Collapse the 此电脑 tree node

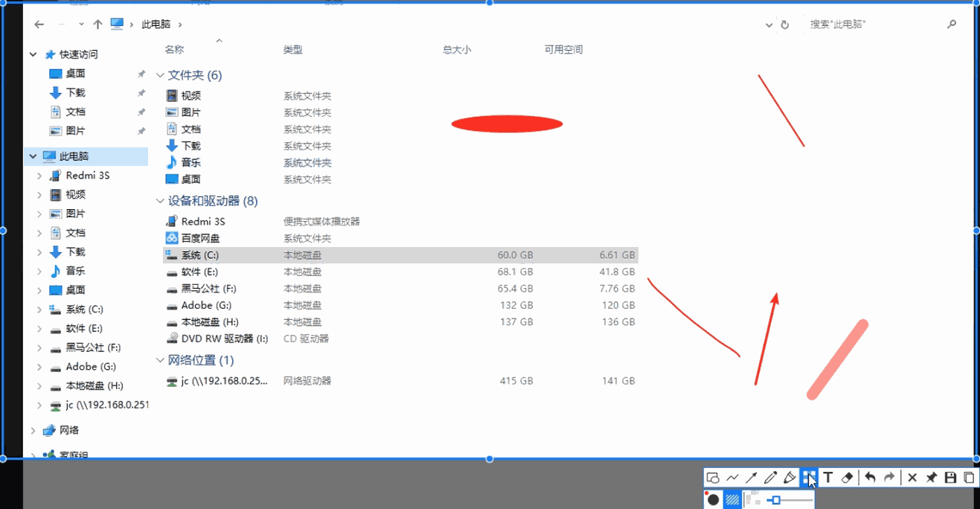[33, 156]
